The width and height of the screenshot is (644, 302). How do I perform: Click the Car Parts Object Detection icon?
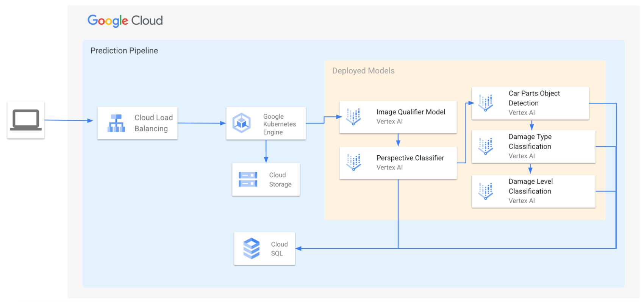pos(486,103)
